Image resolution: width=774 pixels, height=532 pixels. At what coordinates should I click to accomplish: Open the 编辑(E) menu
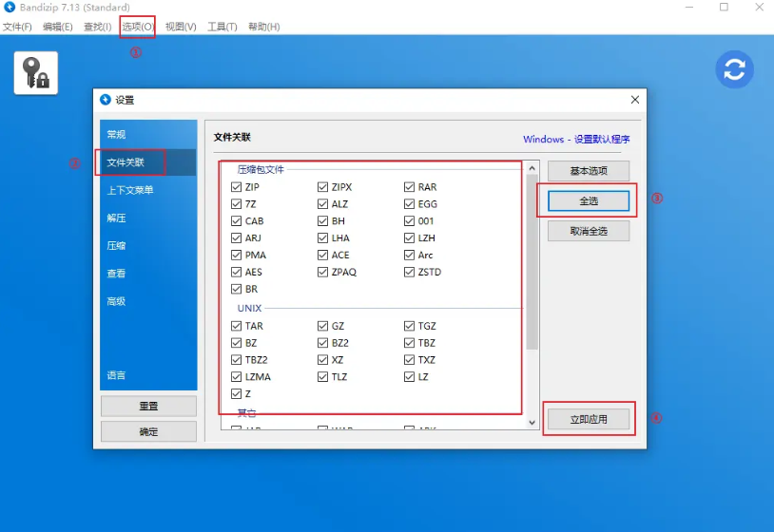(x=58, y=27)
